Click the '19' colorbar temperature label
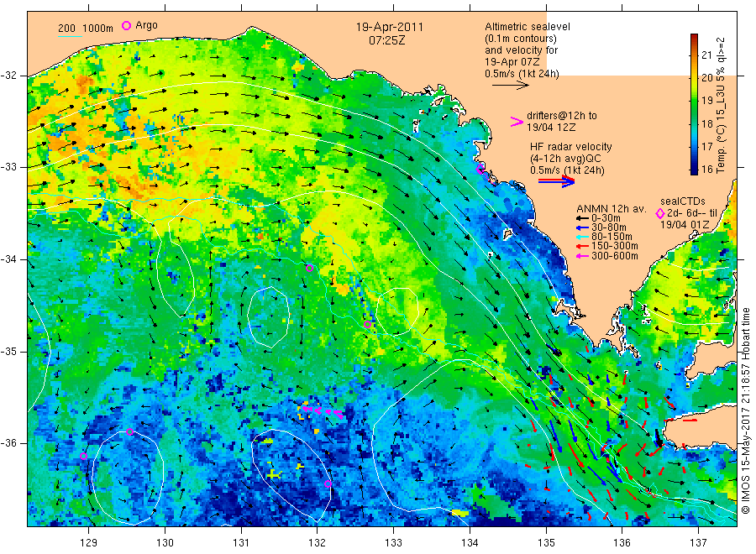This screenshot has height=554, width=756. pyautogui.click(x=706, y=101)
